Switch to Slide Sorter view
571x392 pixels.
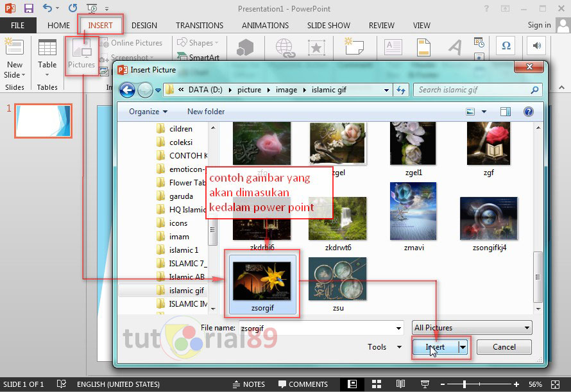click(x=377, y=384)
